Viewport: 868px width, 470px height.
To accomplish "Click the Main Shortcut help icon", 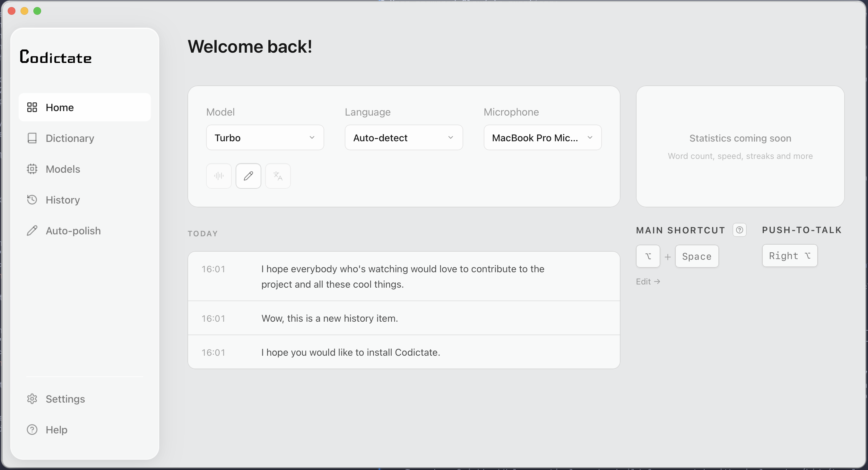I will pos(739,230).
